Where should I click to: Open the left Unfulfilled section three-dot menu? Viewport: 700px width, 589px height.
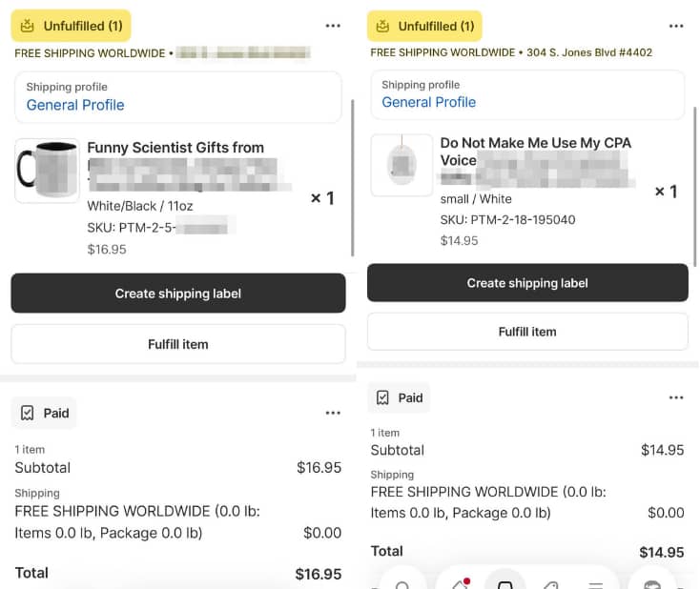[332, 26]
